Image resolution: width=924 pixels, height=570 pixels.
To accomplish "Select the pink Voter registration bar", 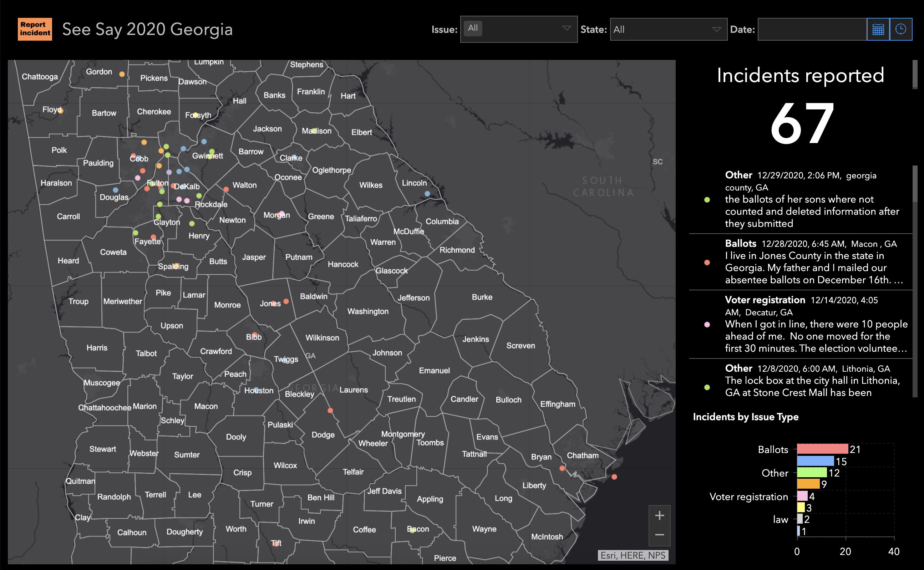I will (x=802, y=496).
